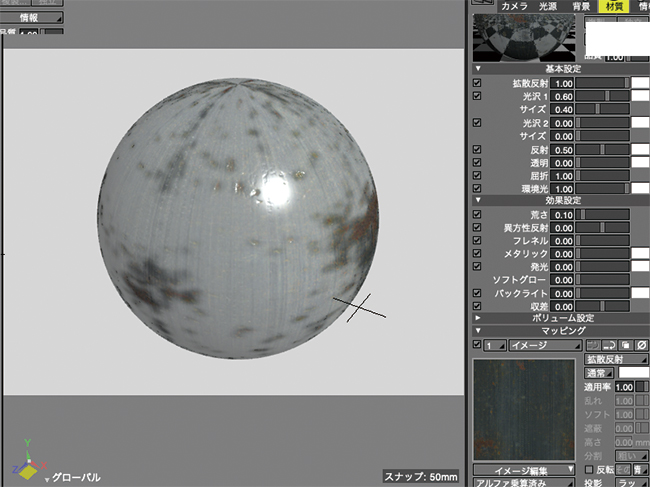Switch to the 背景 tab
Image resolution: width=650 pixels, height=487 pixels.
(x=581, y=6)
